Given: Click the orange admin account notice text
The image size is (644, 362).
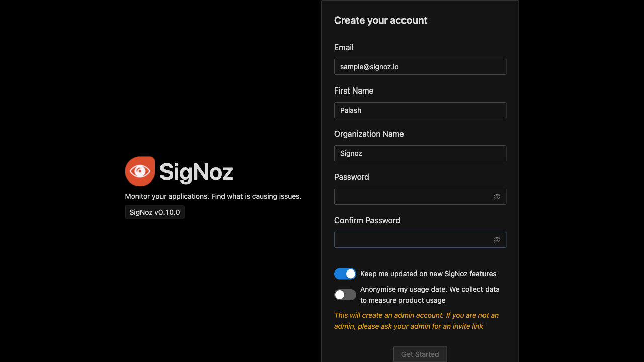Looking at the screenshot, I should pyautogui.click(x=416, y=321).
